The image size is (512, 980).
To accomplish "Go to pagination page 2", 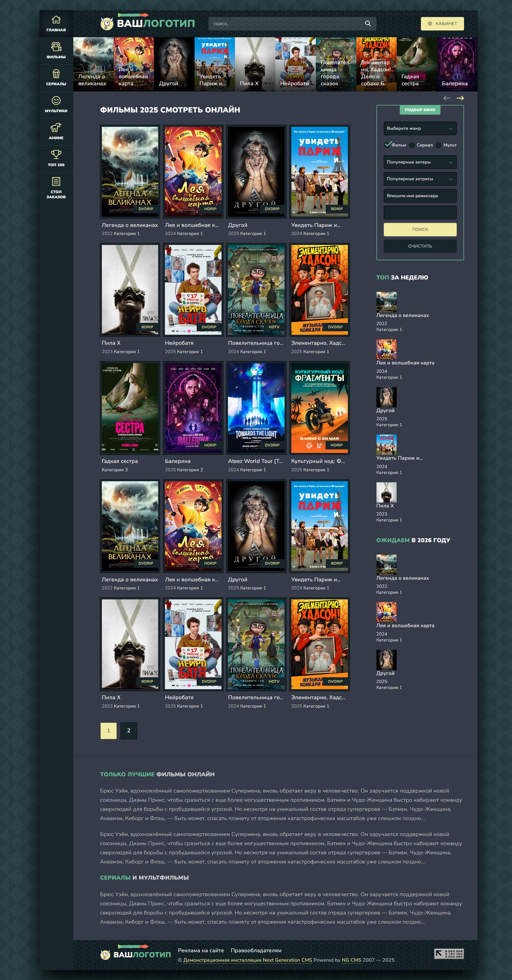I will 129,730.
